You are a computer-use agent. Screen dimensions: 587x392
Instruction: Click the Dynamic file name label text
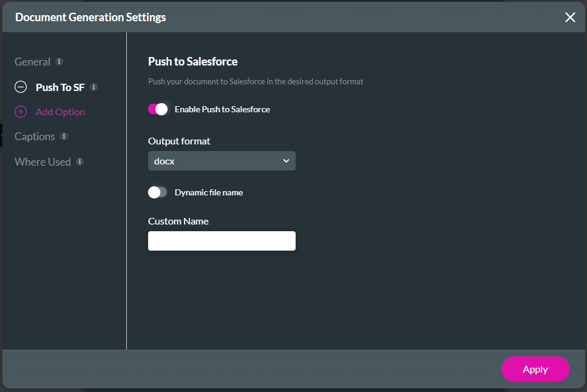[209, 192]
